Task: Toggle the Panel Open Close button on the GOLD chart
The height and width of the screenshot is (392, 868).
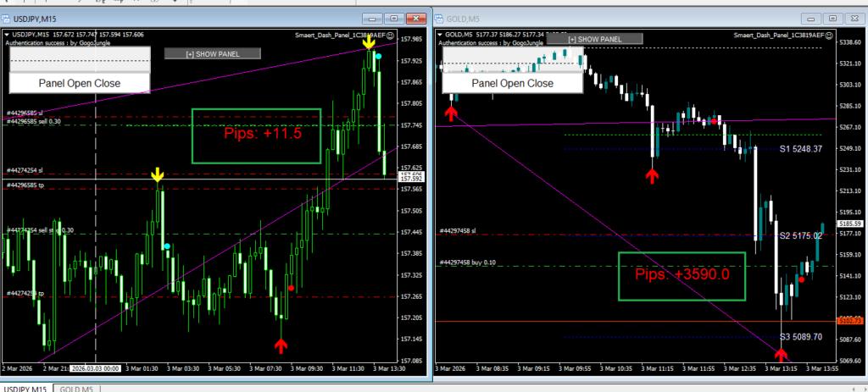Action: [512, 83]
